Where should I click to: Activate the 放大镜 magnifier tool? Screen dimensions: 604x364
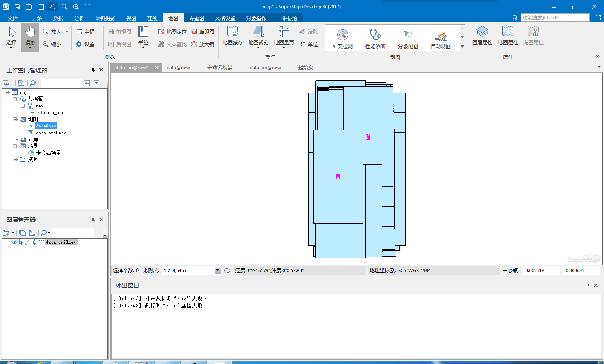point(203,44)
